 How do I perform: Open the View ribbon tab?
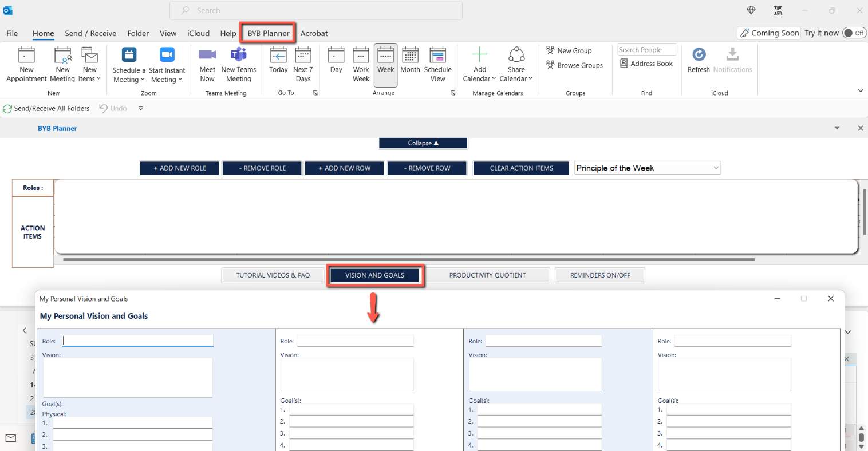point(168,33)
